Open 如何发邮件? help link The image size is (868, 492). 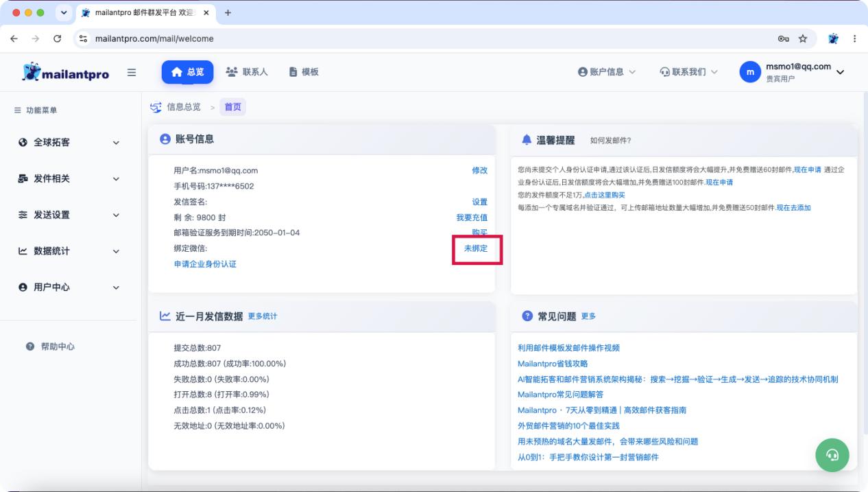610,141
